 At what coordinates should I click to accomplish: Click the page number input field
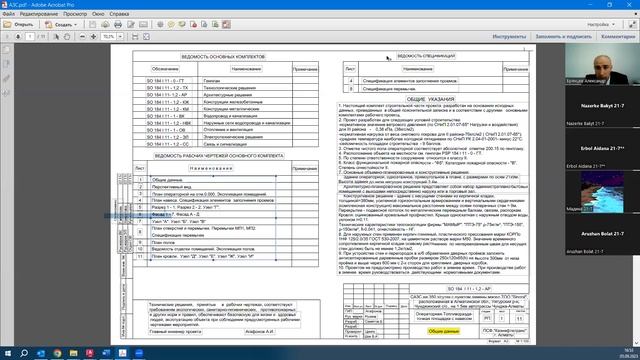[30, 37]
